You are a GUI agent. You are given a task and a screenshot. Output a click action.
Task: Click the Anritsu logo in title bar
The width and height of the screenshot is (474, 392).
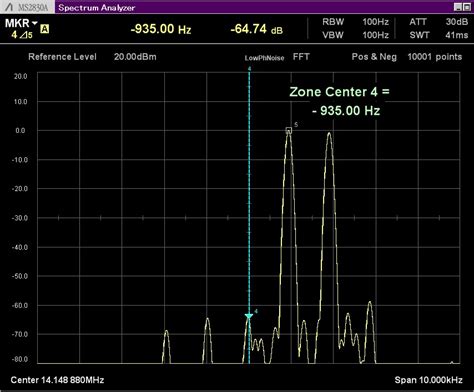click(x=9, y=7)
